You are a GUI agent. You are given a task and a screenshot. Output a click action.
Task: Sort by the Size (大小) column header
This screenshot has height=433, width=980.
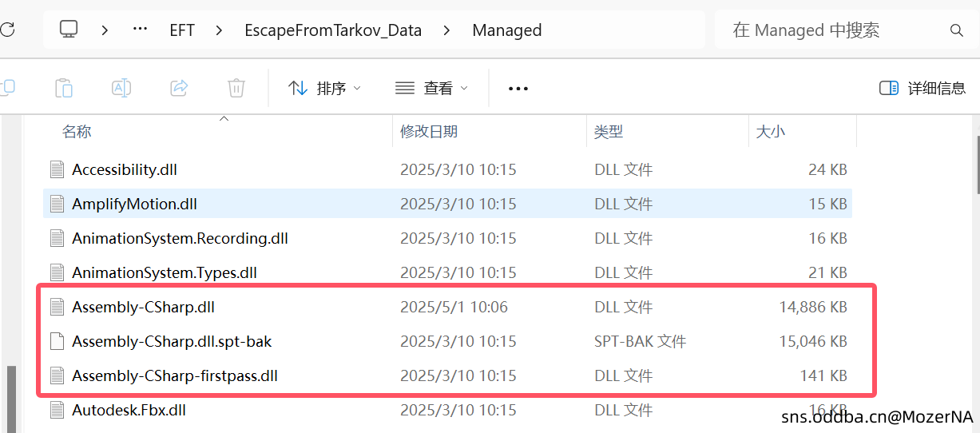[771, 132]
